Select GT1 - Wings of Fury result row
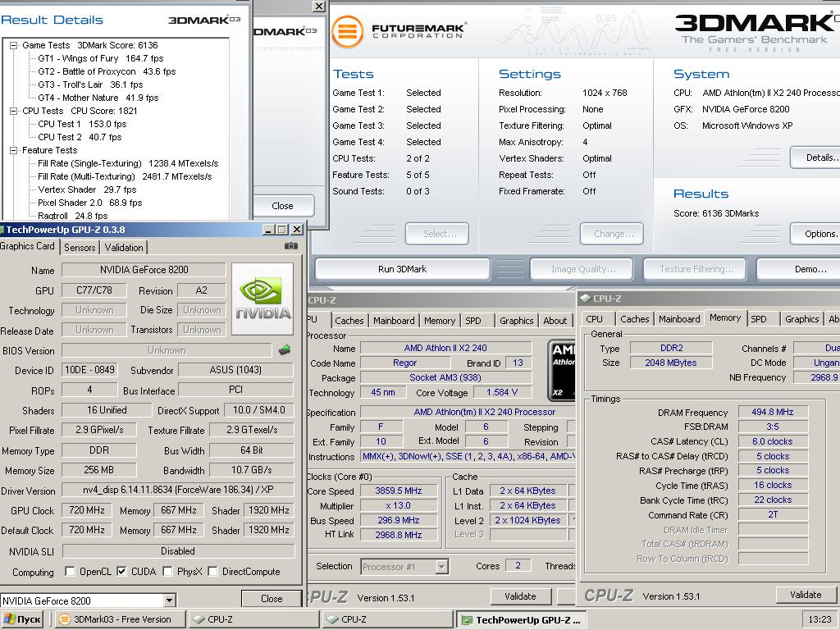Viewport: 840px width, 630px height. [101, 58]
